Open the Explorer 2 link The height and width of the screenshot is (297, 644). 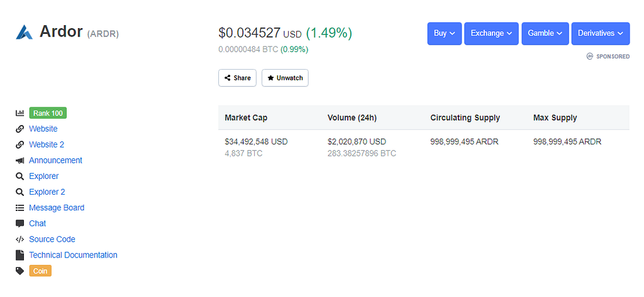point(47,192)
